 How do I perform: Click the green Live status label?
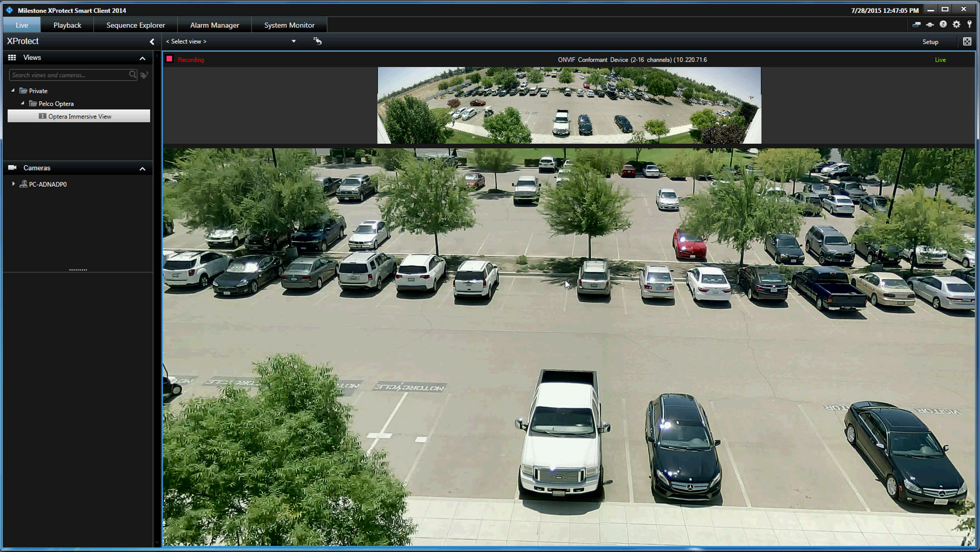(x=940, y=60)
